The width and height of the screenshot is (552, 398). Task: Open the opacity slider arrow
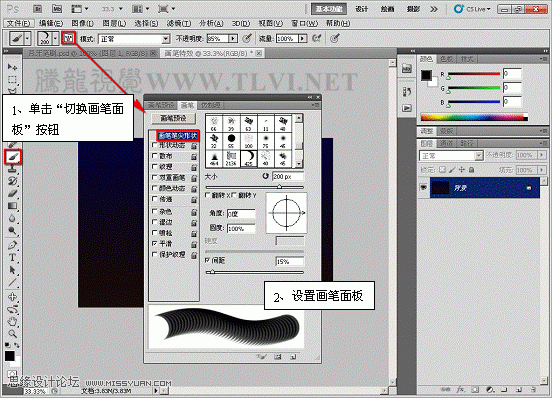(233, 38)
